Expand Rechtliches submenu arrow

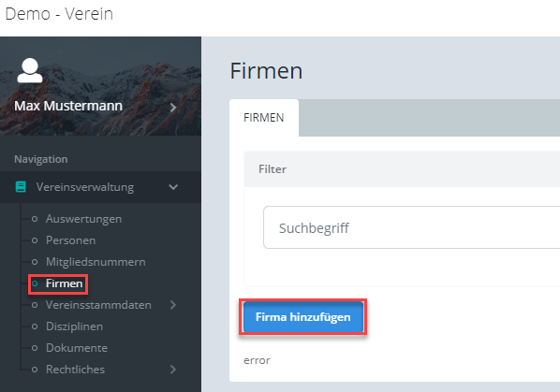pos(173,370)
